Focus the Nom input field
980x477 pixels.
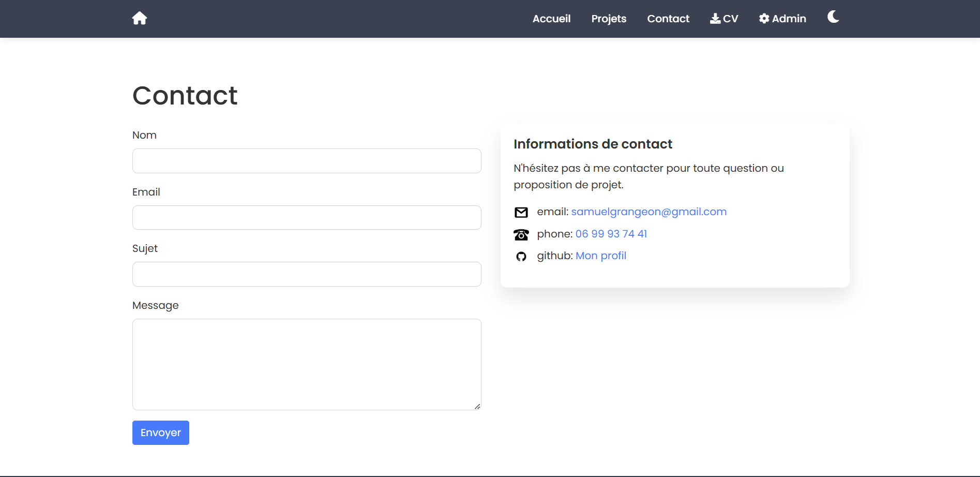pos(307,161)
